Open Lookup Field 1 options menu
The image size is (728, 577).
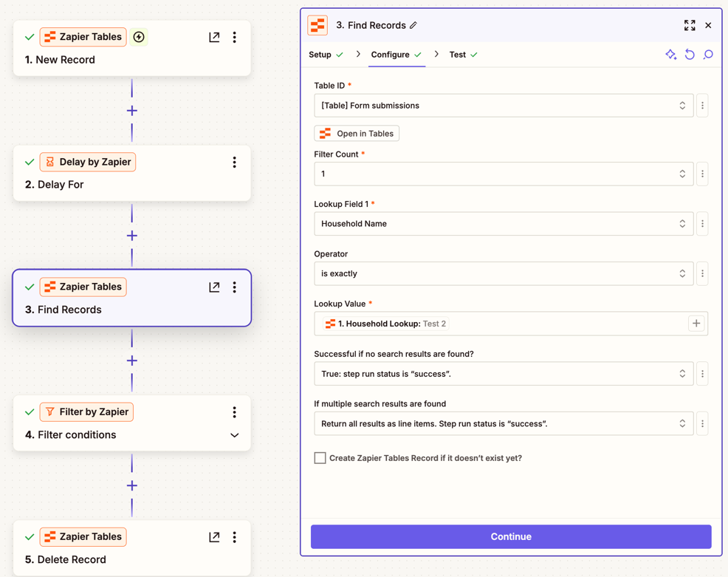click(702, 223)
